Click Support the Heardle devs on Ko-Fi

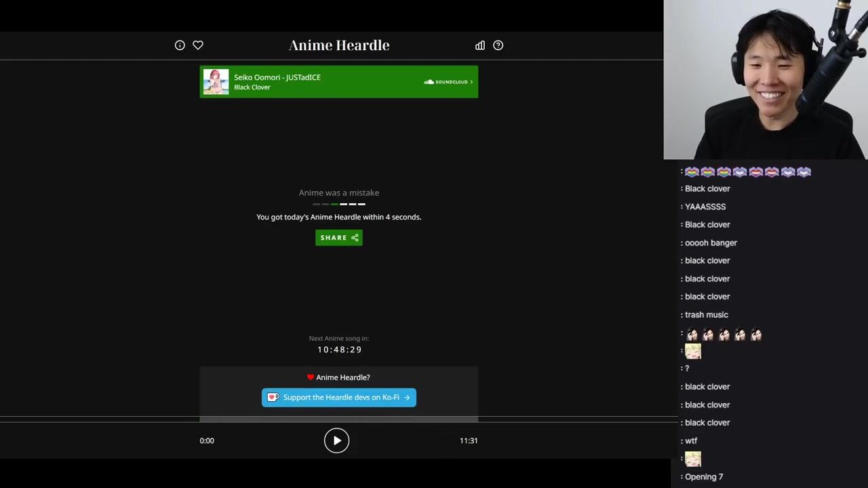click(339, 398)
